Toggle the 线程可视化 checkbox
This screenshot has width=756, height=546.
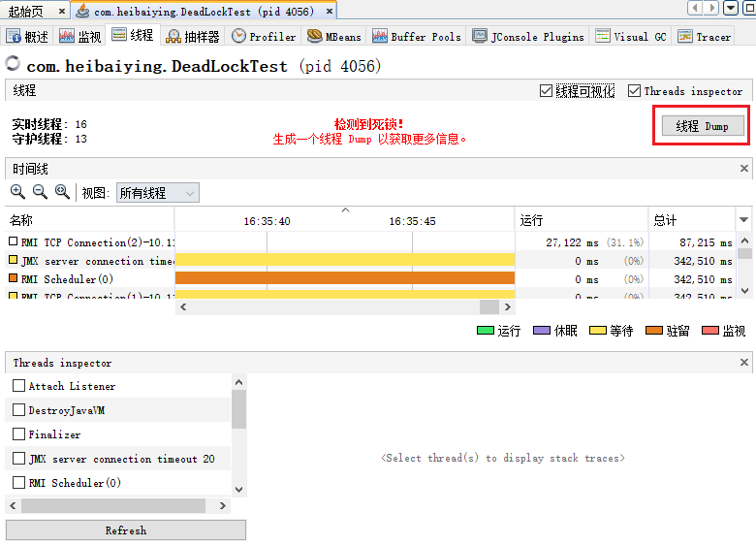tap(547, 90)
